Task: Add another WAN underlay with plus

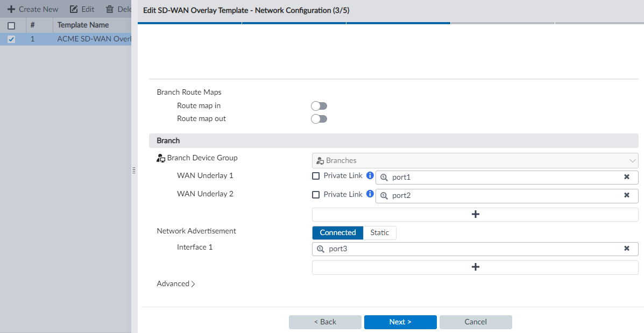Action: click(475, 214)
